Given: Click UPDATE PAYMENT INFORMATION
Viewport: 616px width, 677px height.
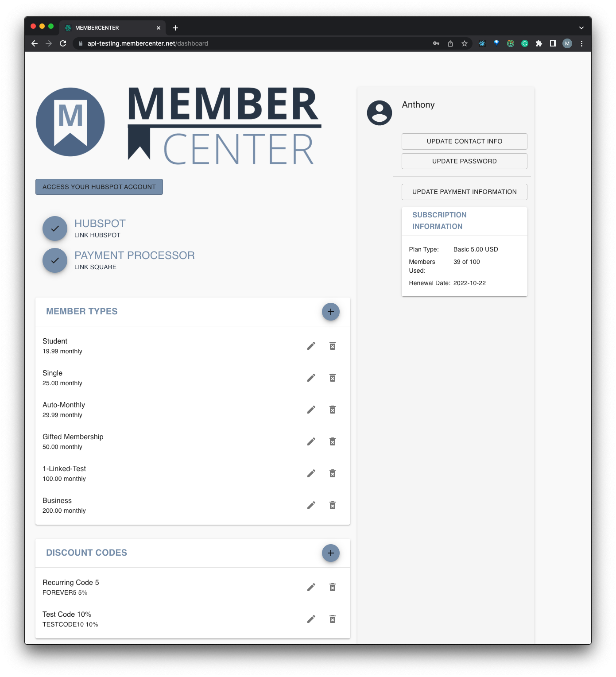Looking at the screenshot, I should coord(464,192).
